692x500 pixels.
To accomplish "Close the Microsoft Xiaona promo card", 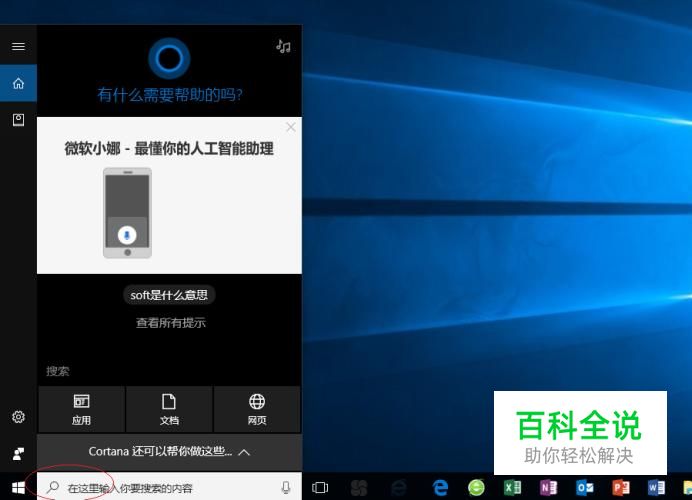I will click(x=291, y=127).
